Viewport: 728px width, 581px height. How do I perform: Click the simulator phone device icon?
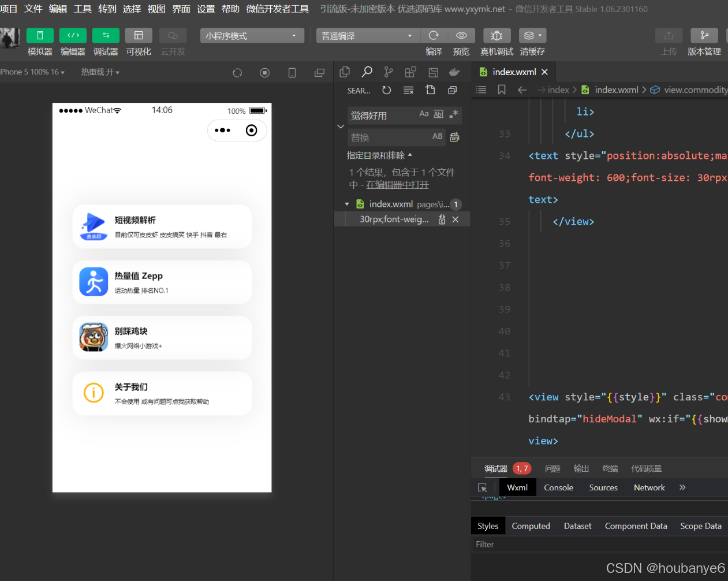(x=292, y=73)
